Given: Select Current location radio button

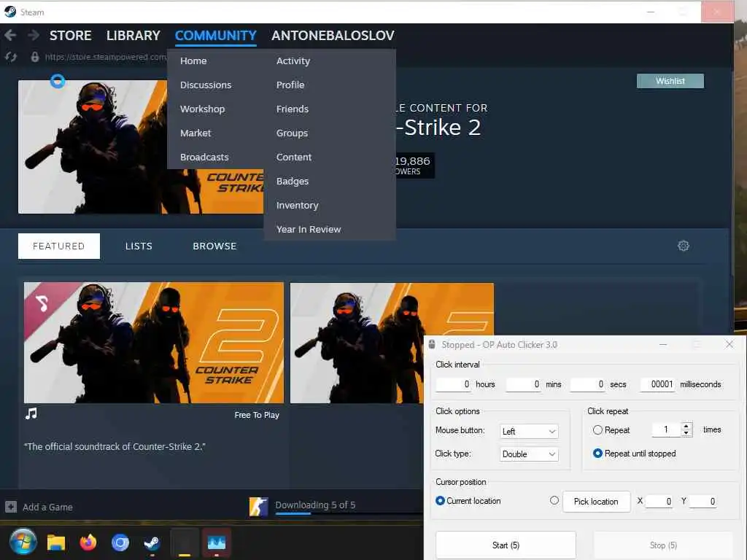Looking at the screenshot, I should (440, 500).
